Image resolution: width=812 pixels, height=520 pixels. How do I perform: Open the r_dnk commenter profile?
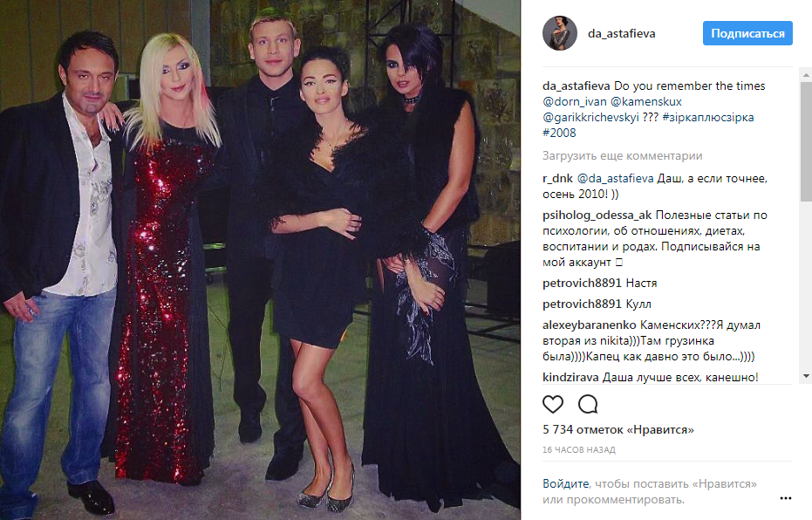[557, 179]
